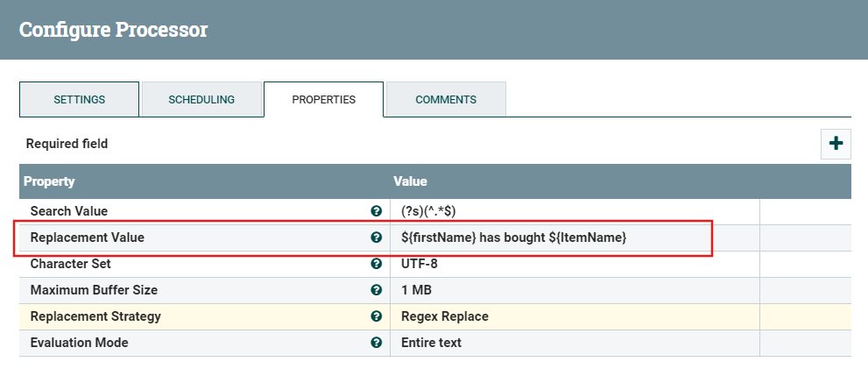Screen dimensions: 868x383
Task: Edit the 1 MB buffer size value
Action: click(x=575, y=290)
